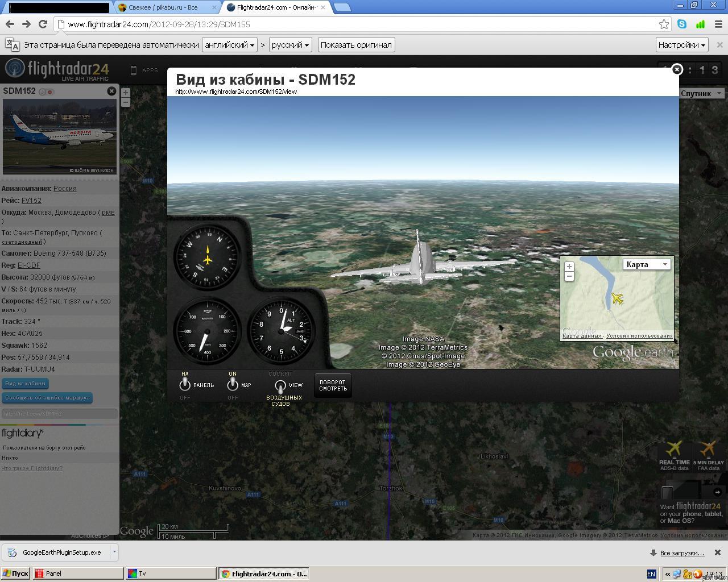728x582 pixels.
Task: Flip the Cockpit/Aircraft VIEW switch
Action: coord(280,386)
